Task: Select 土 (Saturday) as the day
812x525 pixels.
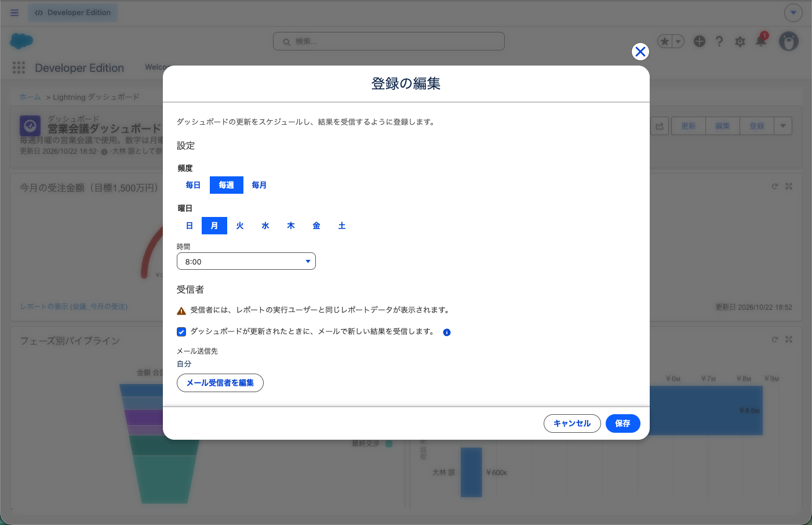Action: (342, 226)
